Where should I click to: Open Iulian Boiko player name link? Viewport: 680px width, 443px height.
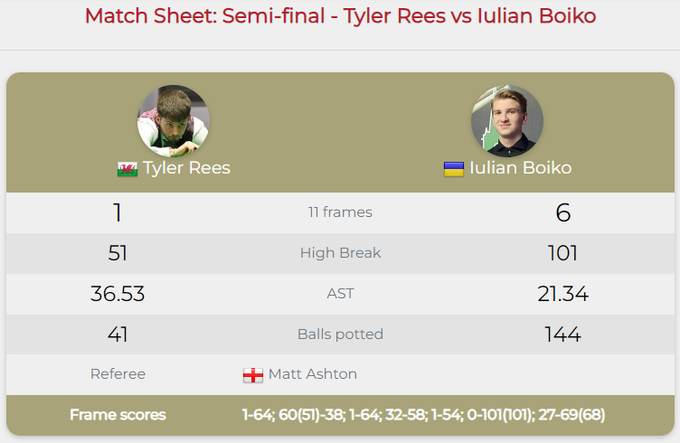coord(520,168)
